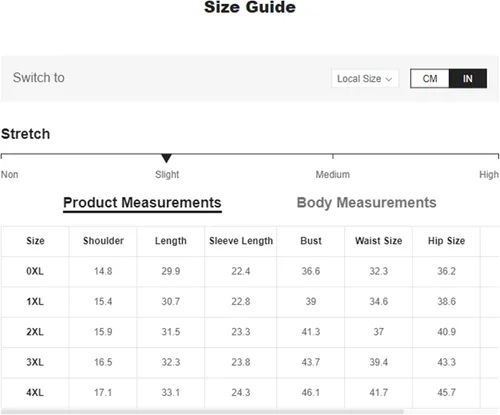Image resolution: width=500 pixels, height=415 pixels.
Task: Click waist size 41.7 for 4XL
Action: pos(379,392)
